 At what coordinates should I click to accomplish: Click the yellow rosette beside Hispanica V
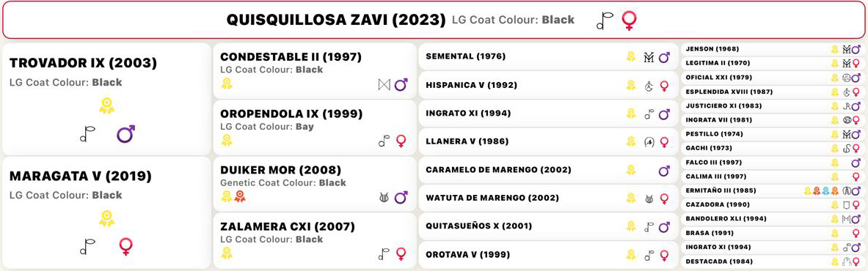click(630, 85)
